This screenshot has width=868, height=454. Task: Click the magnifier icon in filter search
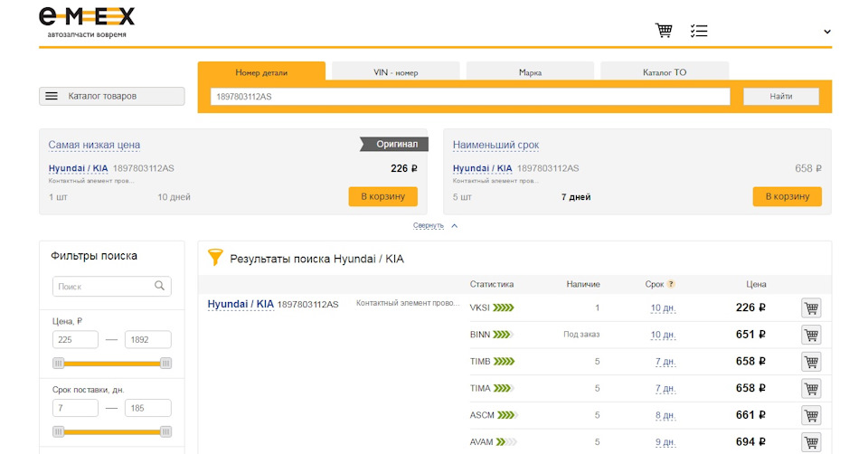[x=159, y=286]
